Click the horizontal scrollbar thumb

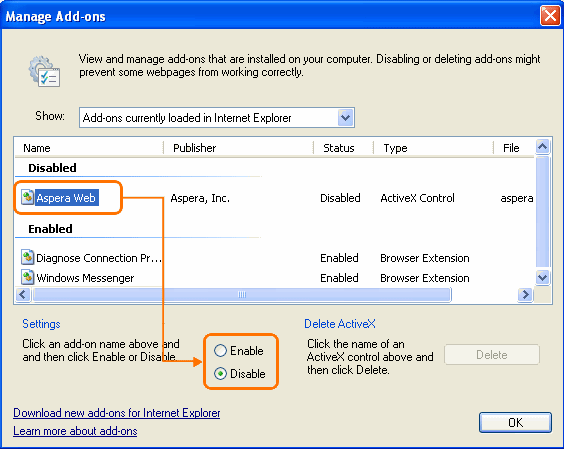(x=242, y=295)
